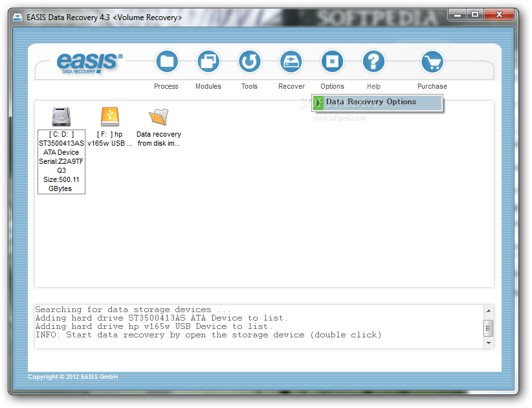Open the Modules icon
Viewport: 532px width, 408px height.
coord(208,62)
